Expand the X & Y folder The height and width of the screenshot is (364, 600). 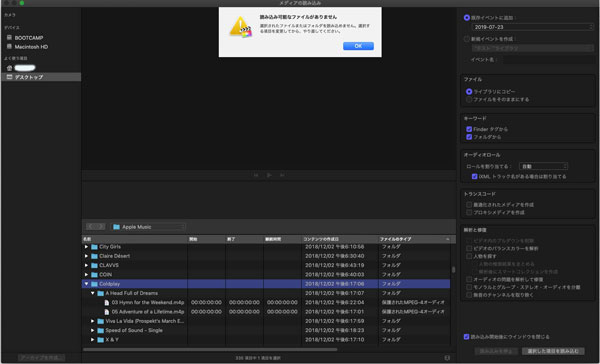point(93,340)
